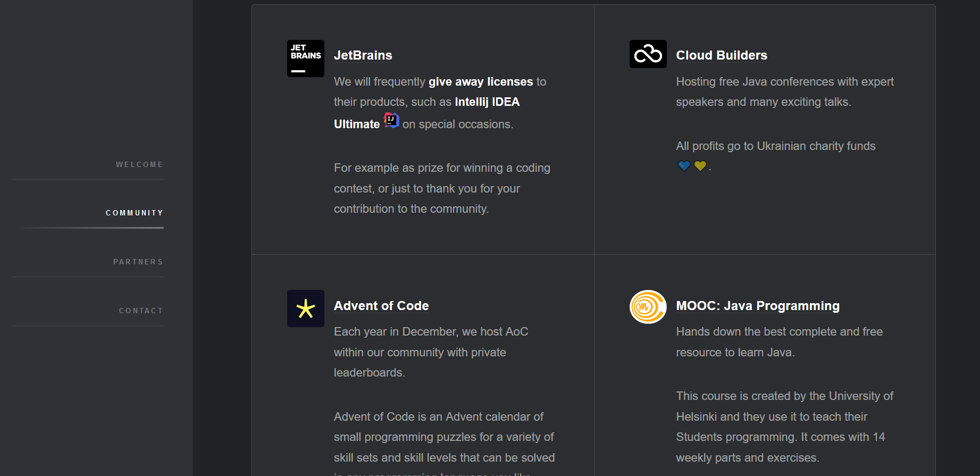Open the Cloud Builders heading link
980x476 pixels.
pos(722,55)
